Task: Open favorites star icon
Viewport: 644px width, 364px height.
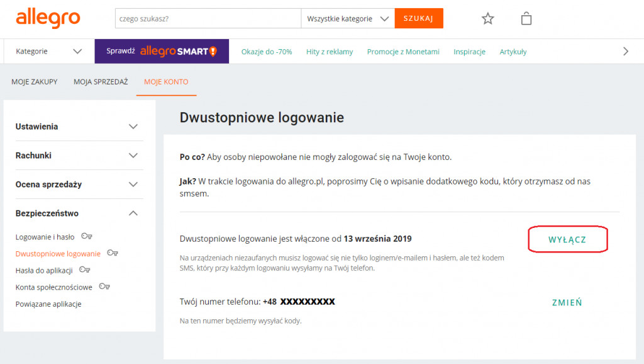Action: (487, 19)
